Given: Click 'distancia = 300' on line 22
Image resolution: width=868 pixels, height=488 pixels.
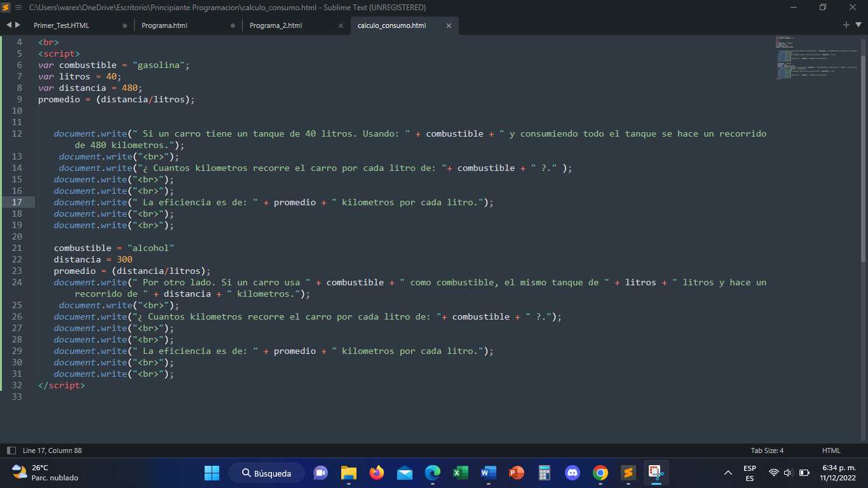Looking at the screenshot, I should (x=93, y=259).
